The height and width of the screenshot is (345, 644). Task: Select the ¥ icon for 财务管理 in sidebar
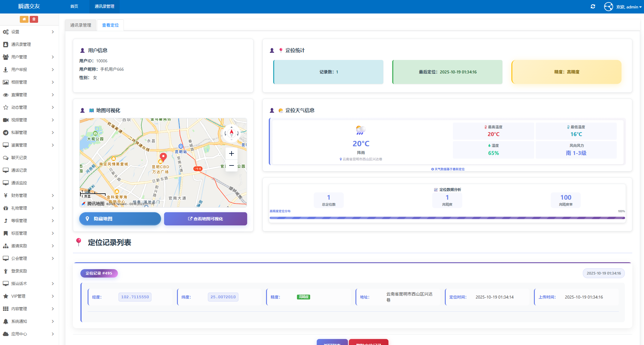click(x=5, y=195)
